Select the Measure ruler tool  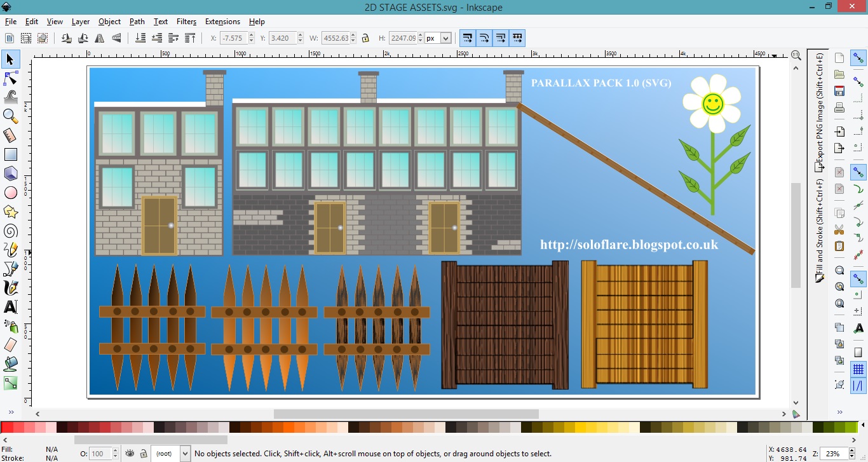[10, 135]
